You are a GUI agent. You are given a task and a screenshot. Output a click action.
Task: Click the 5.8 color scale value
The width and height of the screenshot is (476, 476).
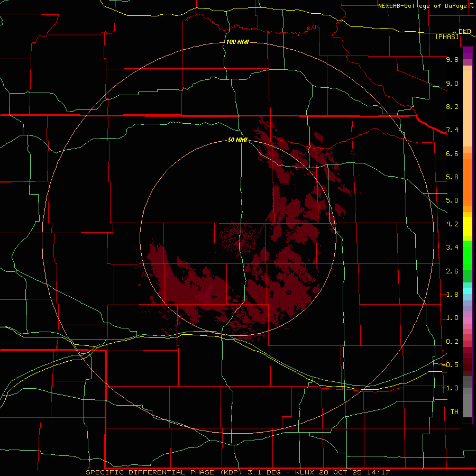click(452, 177)
